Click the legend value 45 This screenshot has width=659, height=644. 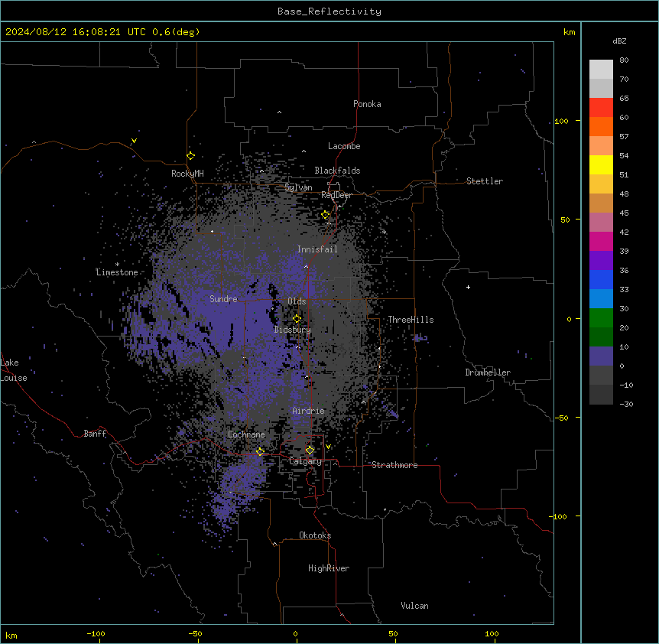point(624,213)
